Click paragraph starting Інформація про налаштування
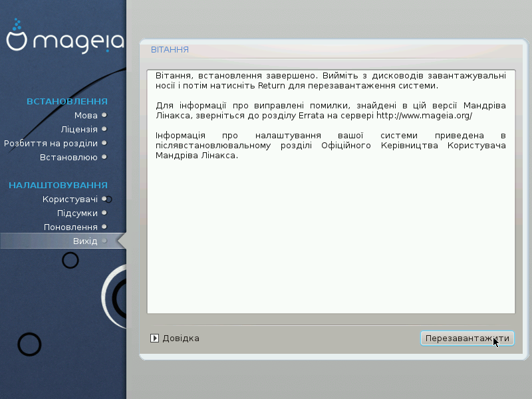 point(331,145)
